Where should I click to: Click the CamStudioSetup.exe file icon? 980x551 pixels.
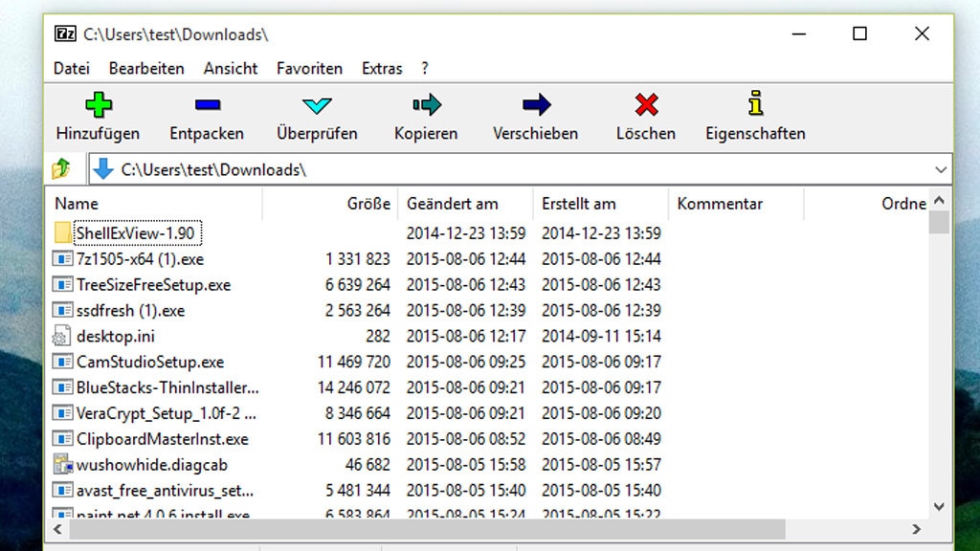(x=62, y=361)
